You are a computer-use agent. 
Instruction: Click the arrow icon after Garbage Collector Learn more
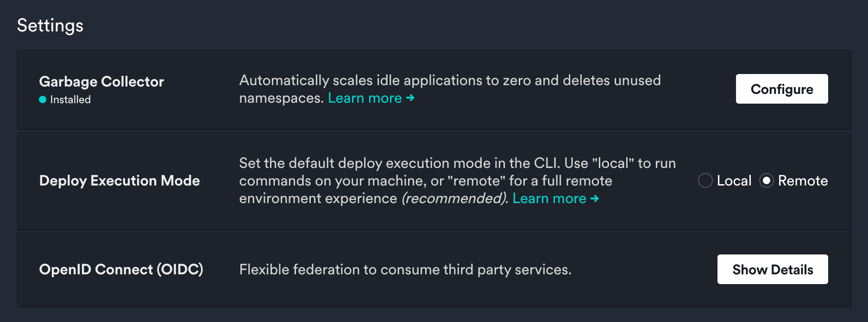pyautogui.click(x=409, y=98)
